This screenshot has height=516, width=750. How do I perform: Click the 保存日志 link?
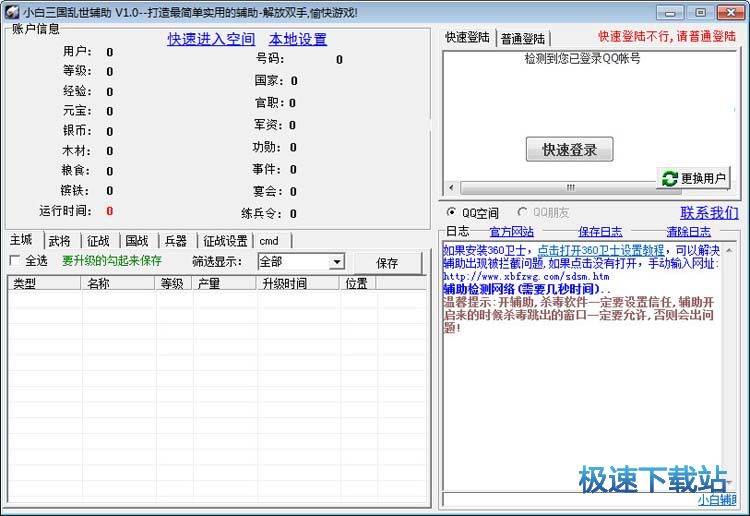(600, 232)
